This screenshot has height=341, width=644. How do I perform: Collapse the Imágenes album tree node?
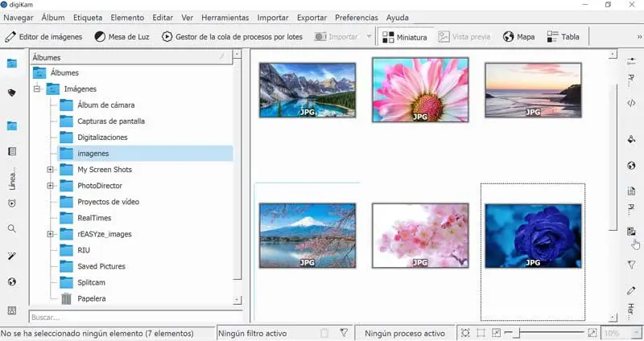(x=37, y=88)
